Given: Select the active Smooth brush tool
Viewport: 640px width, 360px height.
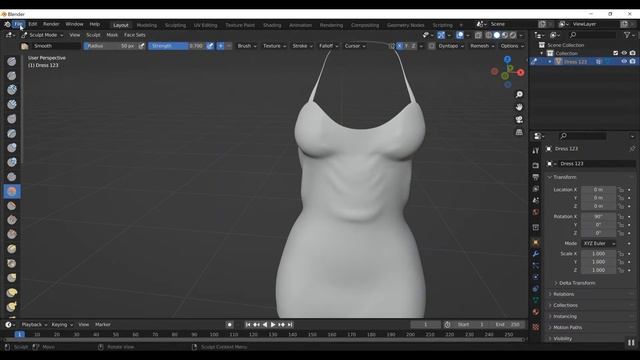Looking at the screenshot, I should coord(12,191).
